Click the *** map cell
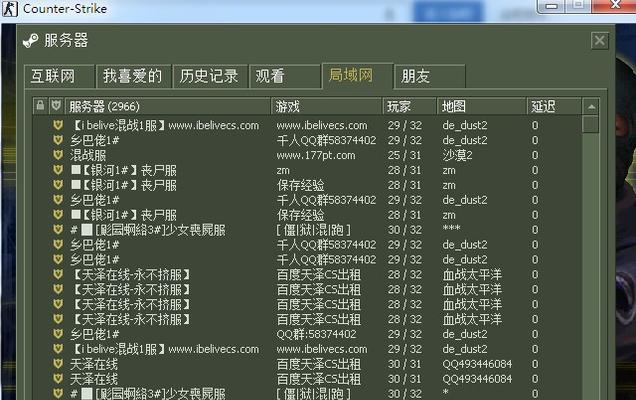This screenshot has height=400, width=636. click(451, 229)
